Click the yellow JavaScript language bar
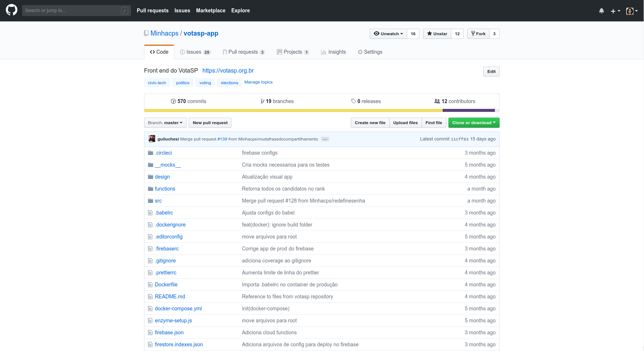 point(293,110)
